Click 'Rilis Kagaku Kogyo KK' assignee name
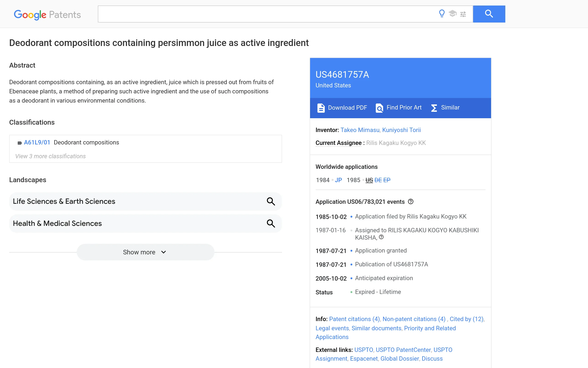The image size is (588, 368). 396,143
